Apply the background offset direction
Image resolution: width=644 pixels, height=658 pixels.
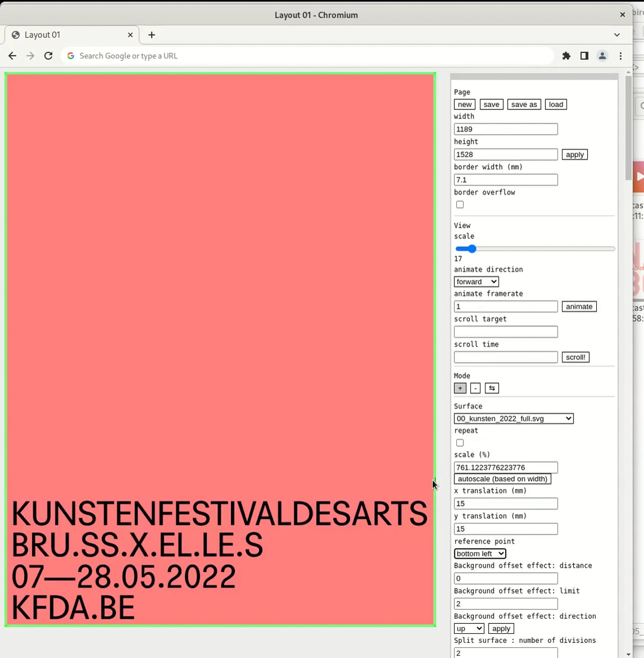501,629
